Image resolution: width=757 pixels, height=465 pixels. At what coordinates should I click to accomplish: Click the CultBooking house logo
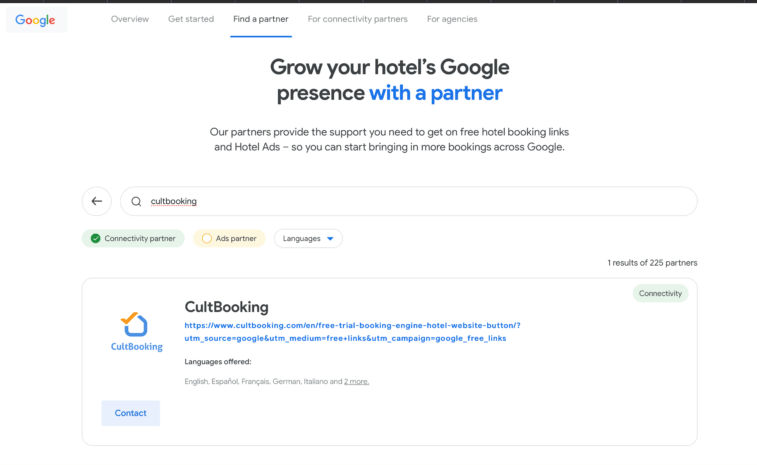(137, 332)
